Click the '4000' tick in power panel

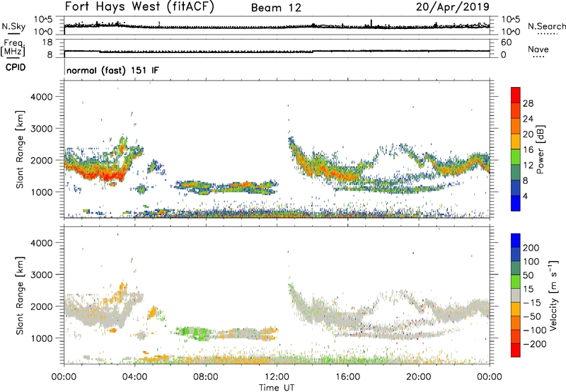point(42,97)
